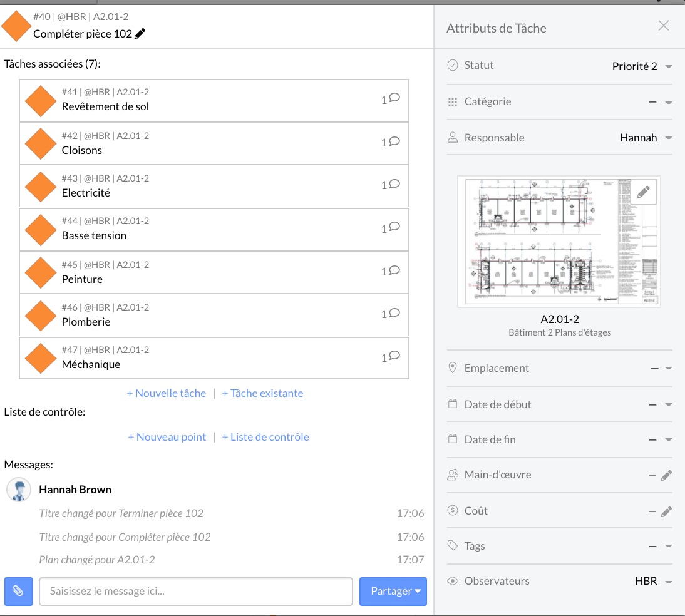Open the Mécanique associated task
This screenshot has width=685, height=616.
pyautogui.click(x=214, y=358)
